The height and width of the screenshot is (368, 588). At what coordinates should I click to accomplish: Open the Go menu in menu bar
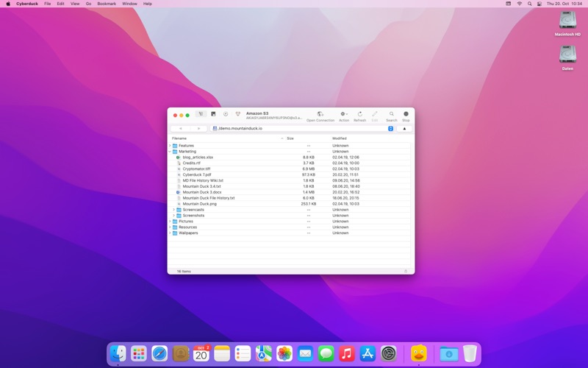89,4
